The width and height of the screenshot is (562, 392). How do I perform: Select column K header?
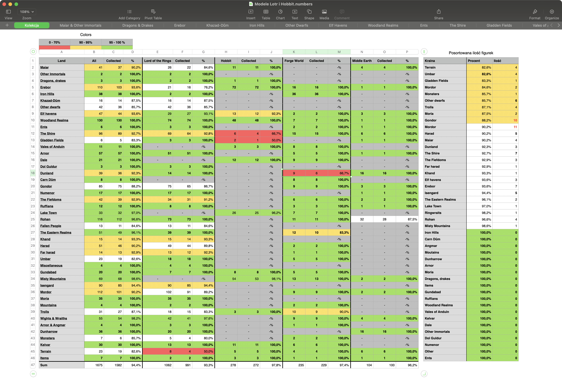pyautogui.click(x=294, y=52)
